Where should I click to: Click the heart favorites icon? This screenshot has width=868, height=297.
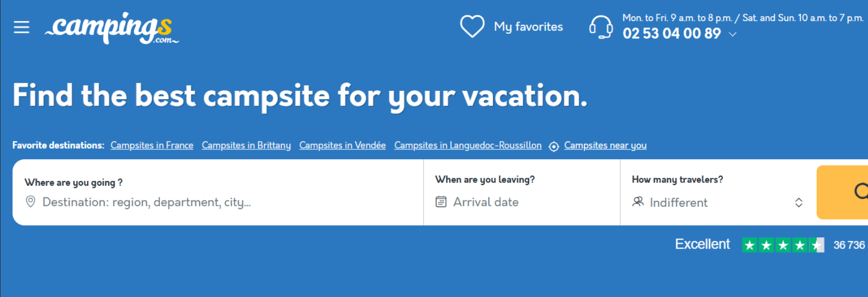pyautogui.click(x=472, y=26)
